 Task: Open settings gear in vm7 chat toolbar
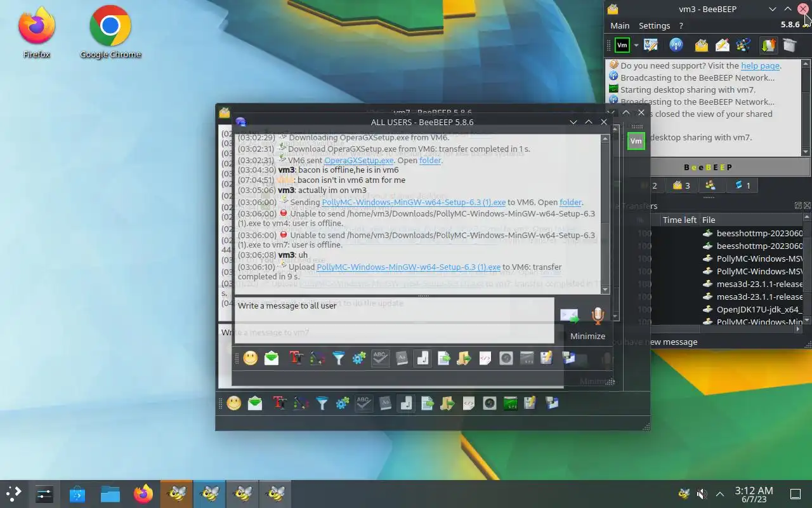click(343, 403)
